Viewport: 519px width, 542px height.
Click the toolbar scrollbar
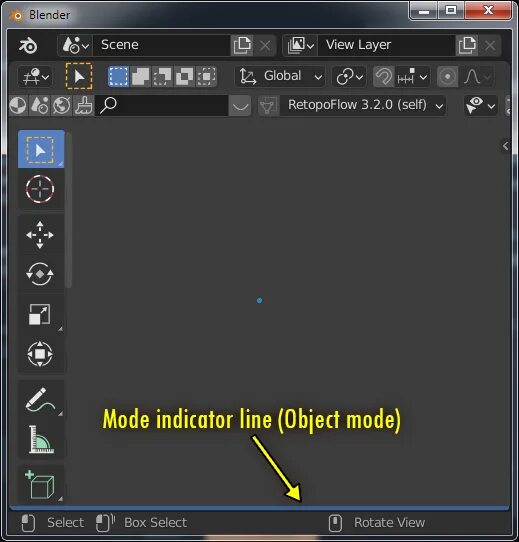click(69, 210)
